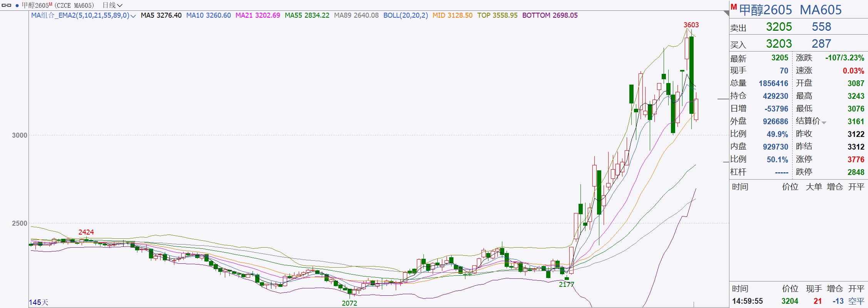Click the gray corner triangle at chart's top-right

(x=726, y=13)
